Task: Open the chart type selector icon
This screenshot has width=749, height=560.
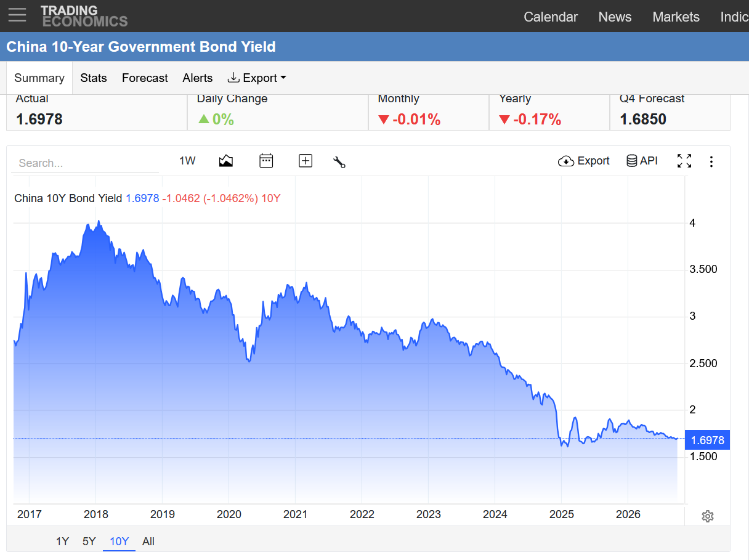Action: click(x=226, y=161)
